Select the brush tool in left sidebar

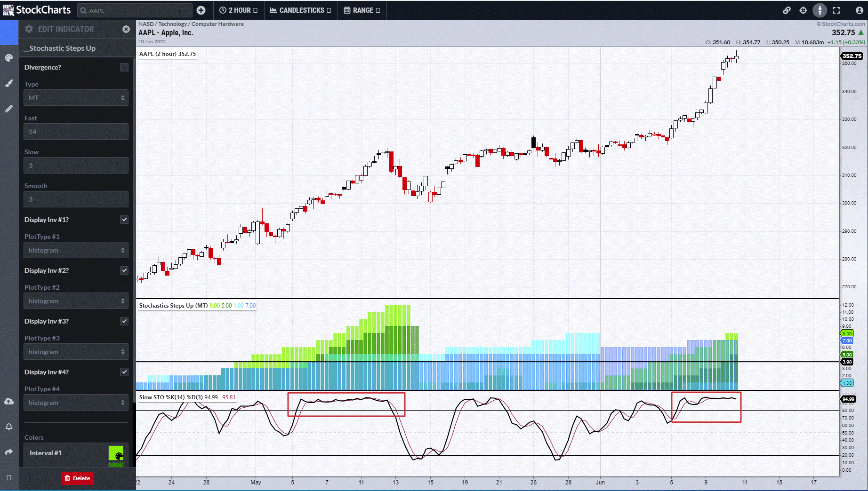pyautogui.click(x=9, y=83)
